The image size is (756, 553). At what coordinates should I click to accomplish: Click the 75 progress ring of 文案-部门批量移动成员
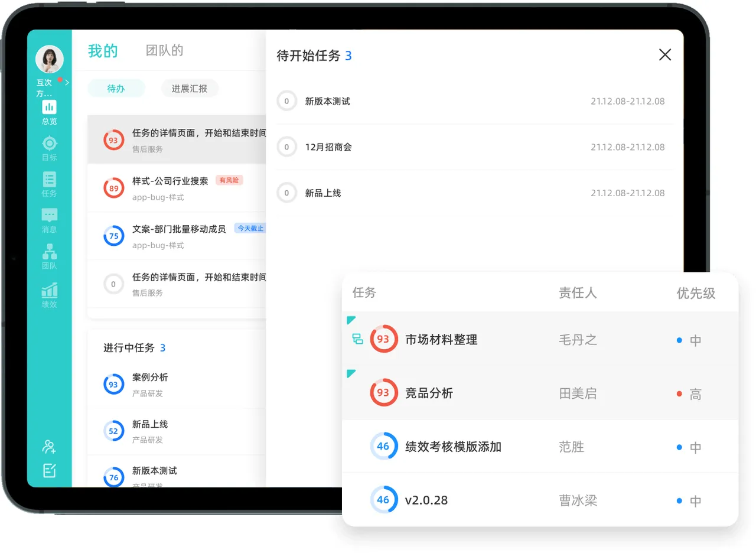click(113, 236)
